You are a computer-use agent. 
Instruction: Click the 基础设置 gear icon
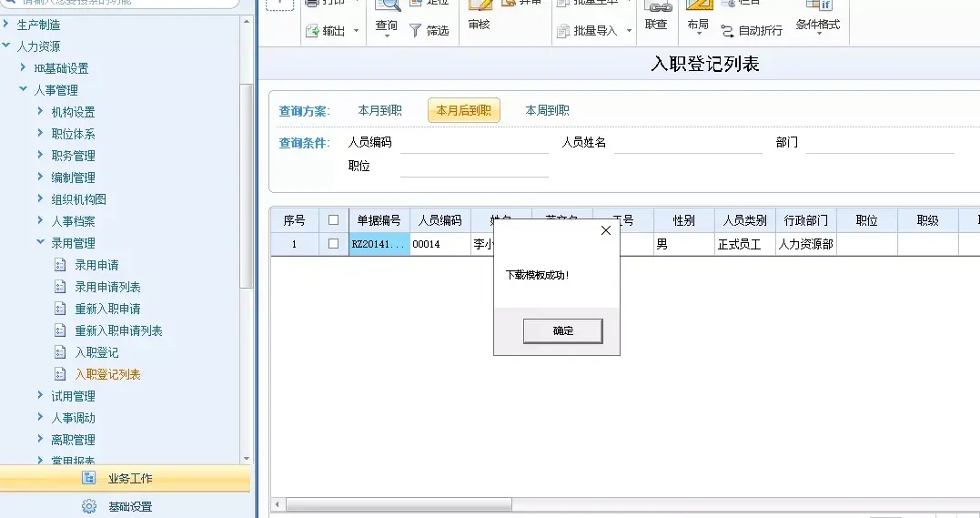pyautogui.click(x=89, y=506)
